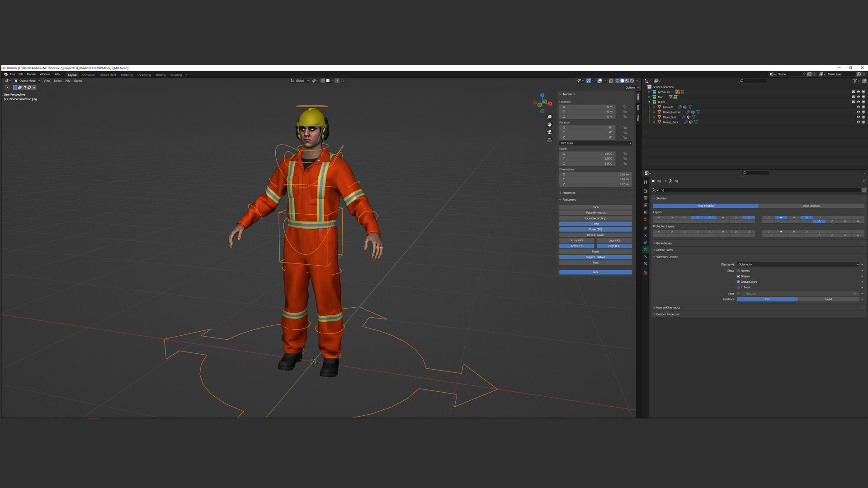The height and width of the screenshot is (488, 868).
Task: Click the pan hand viewport gizmo
Action: coord(549,125)
